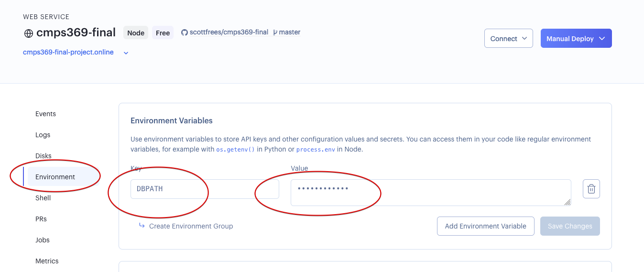Click the GitHub icon next to scottfrees/cmps369-final

click(184, 33)
